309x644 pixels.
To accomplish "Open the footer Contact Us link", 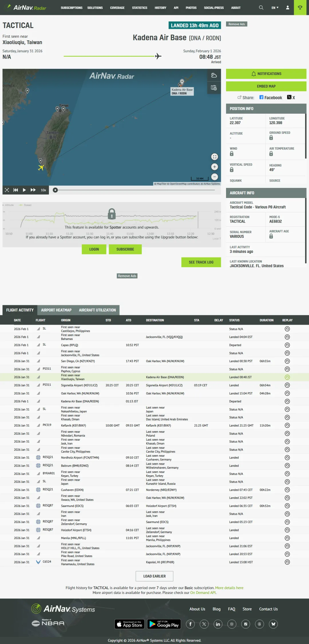I will 268,609.
